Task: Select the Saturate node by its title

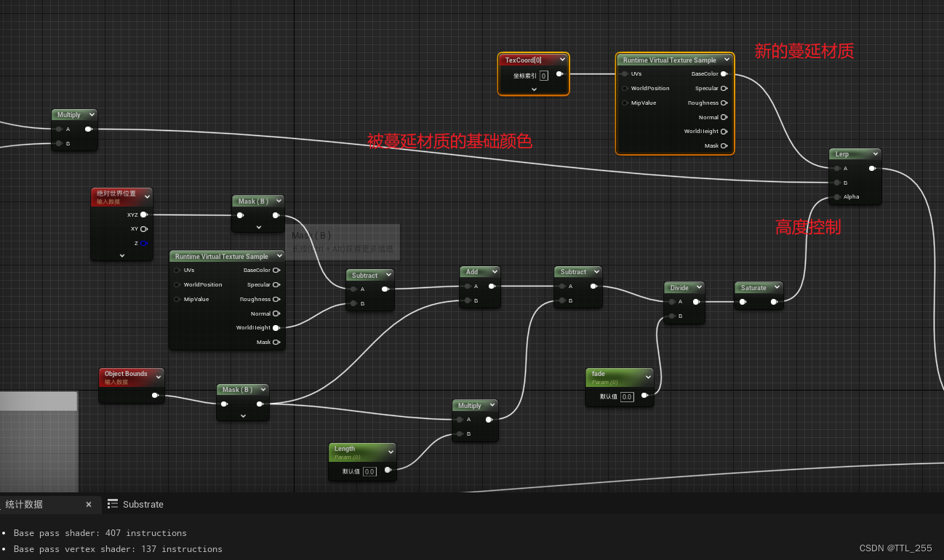Action: tap(753, 288)
